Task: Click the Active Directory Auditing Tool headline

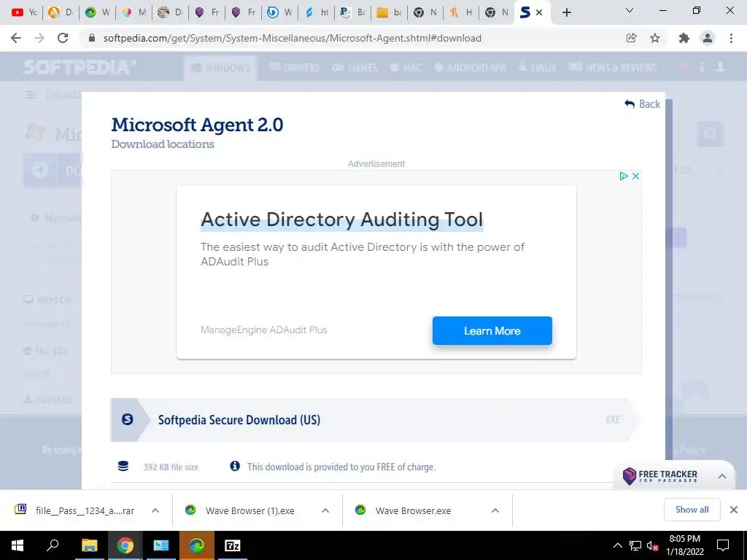Action: 341,219
